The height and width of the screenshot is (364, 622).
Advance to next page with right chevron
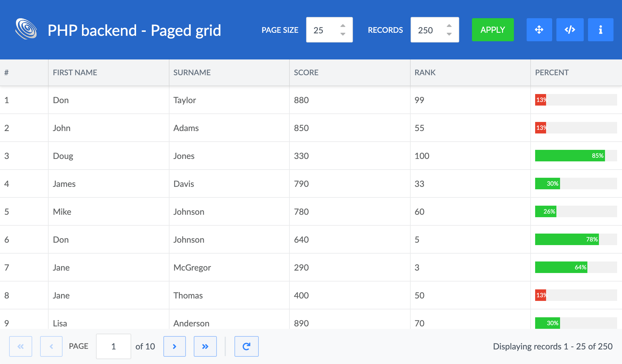coord(175,346)
